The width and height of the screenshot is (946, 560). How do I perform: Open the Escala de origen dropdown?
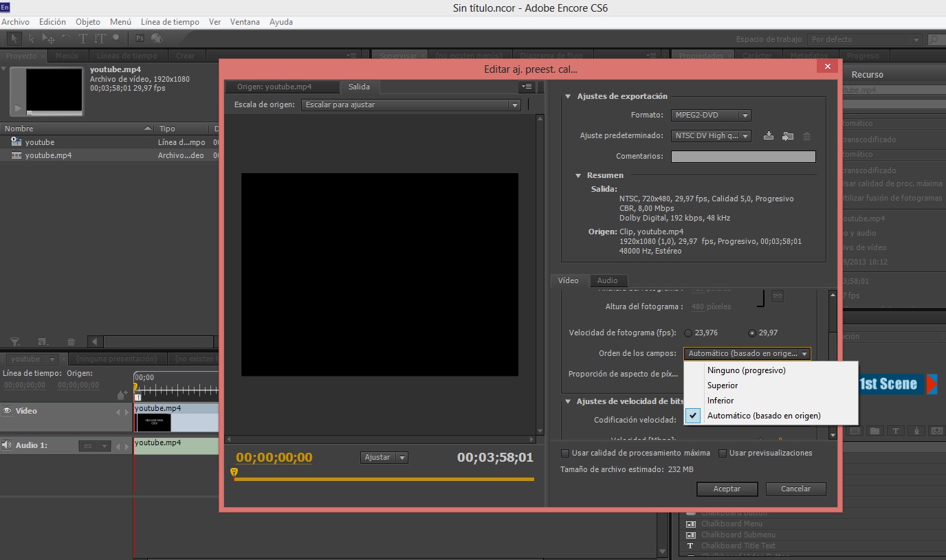point(410,105)
